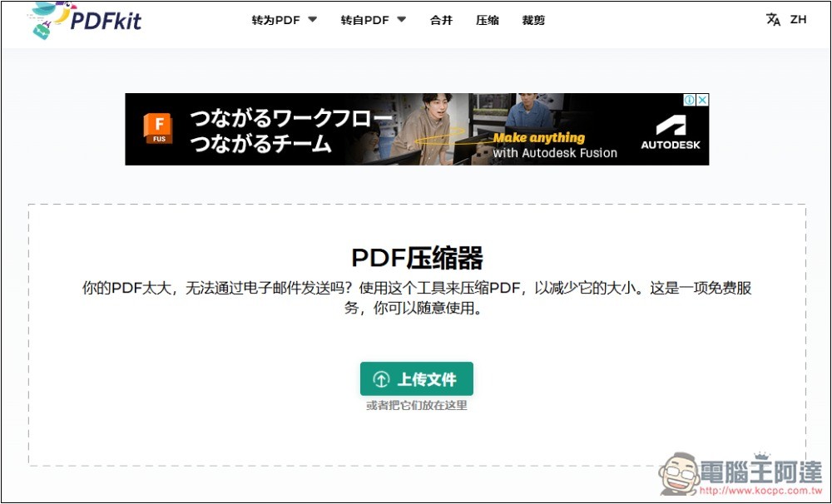
Task: Open the ZH language selector
Action: pyautogui.click(x=798, y=20)
